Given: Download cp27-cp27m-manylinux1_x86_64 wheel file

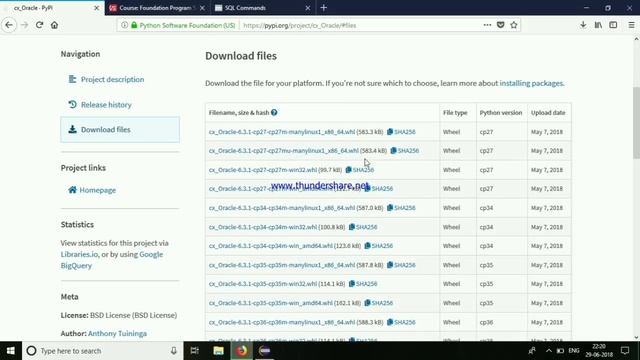Looking at the screenshot, I should tap(282, 132).
